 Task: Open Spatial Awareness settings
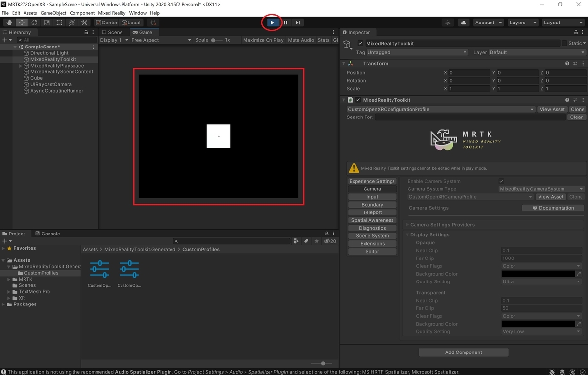pyautogui.click(x=372, y=220)
